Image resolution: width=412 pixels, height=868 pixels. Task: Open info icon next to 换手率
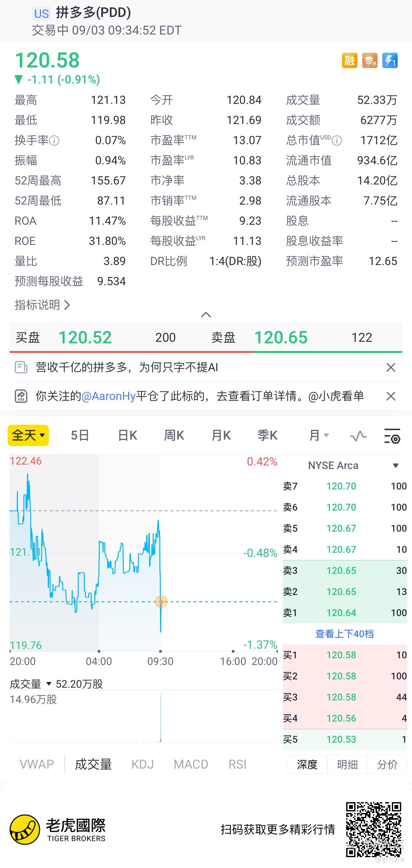point(54,140)
